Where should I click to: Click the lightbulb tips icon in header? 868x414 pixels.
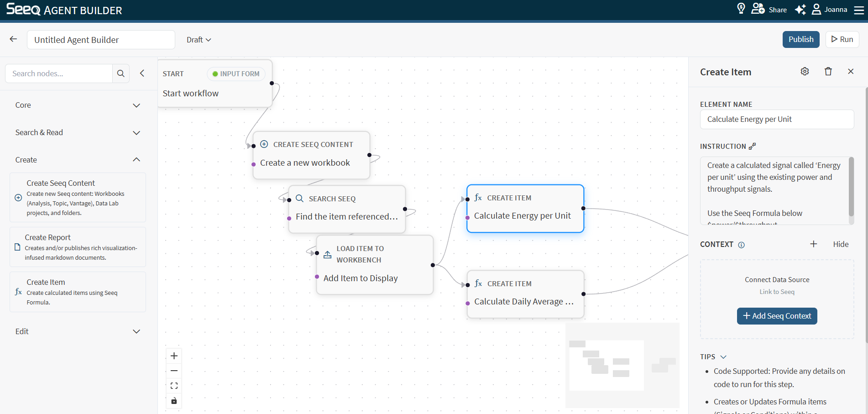(741, 9)
